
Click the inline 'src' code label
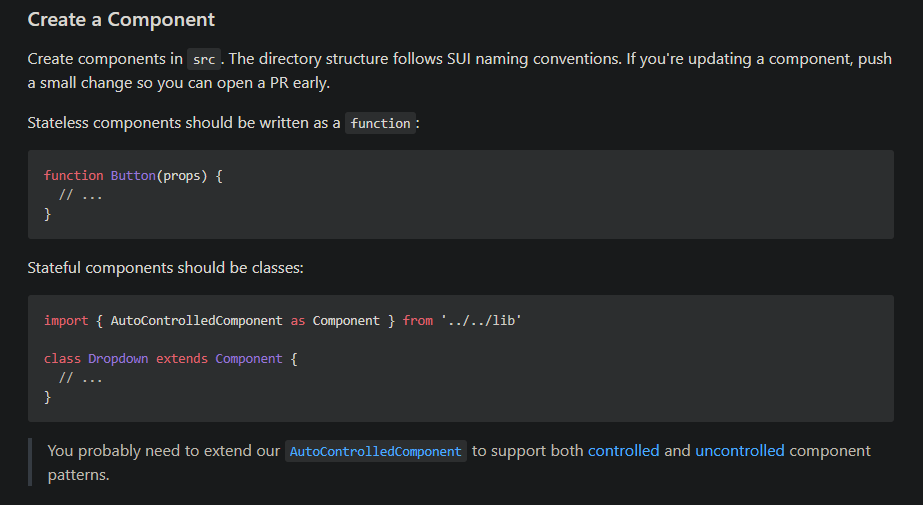point(203,59)
